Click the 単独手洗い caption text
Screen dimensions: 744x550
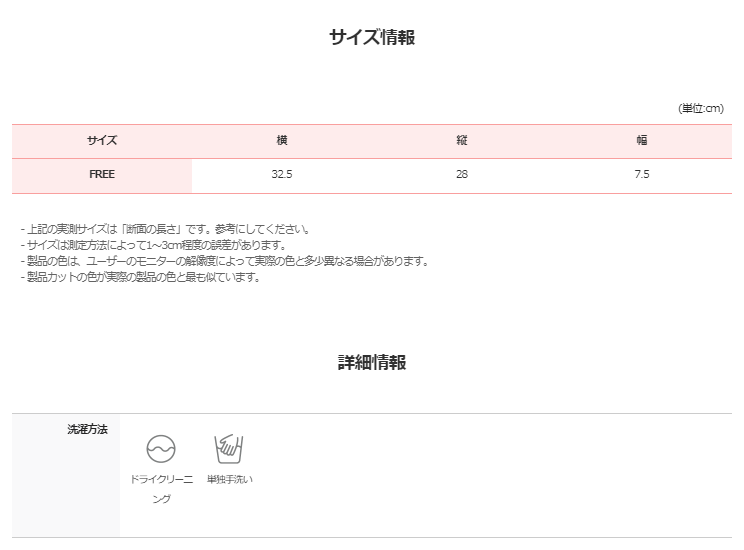[x=230, y=479]
